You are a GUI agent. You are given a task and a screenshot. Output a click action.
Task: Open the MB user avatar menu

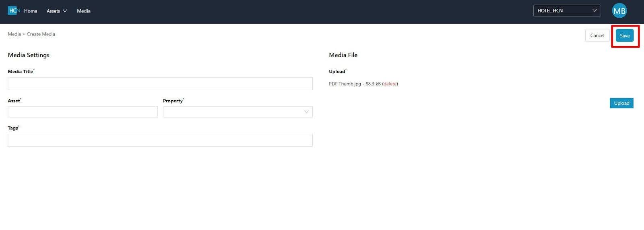619,11
